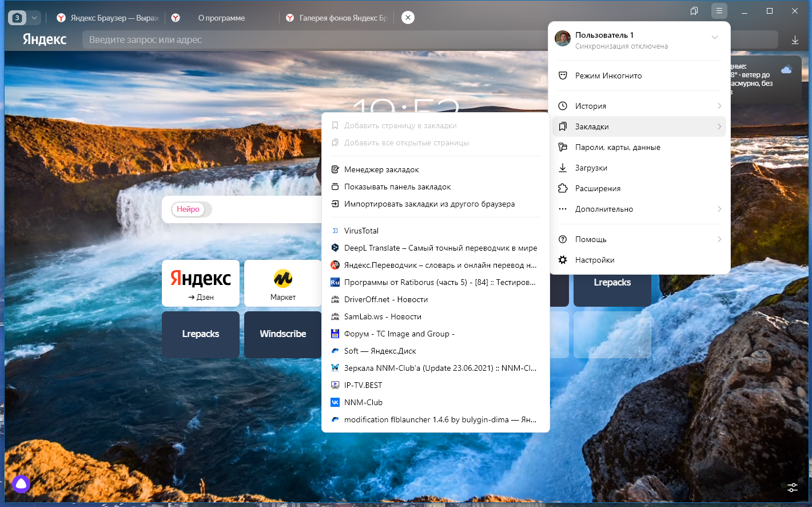Open the Программы от Ratiborus bookmark

pyautogui.click(x=436, y=282)
